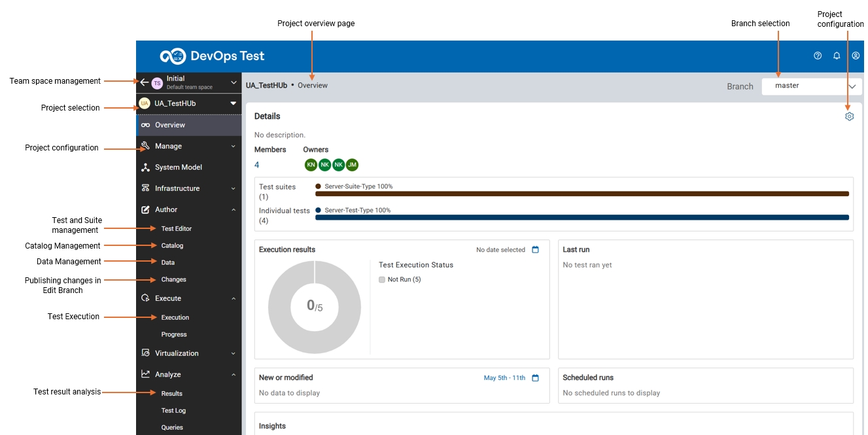Open the notifications bell icon
The width and height of the screenshot is (868, 435).
coord(837,56)
